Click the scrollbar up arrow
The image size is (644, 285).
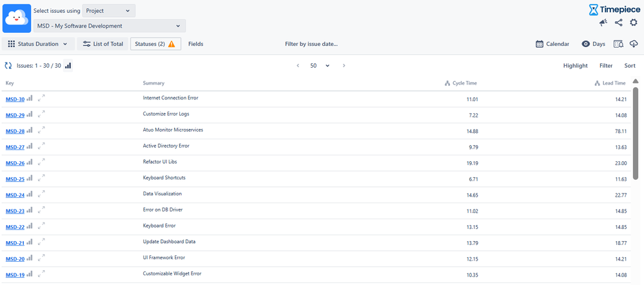[x=636, y=81]
